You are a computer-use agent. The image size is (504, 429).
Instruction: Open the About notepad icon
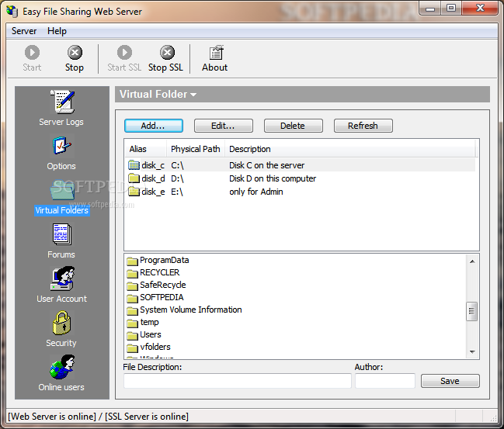click(216, 52)
